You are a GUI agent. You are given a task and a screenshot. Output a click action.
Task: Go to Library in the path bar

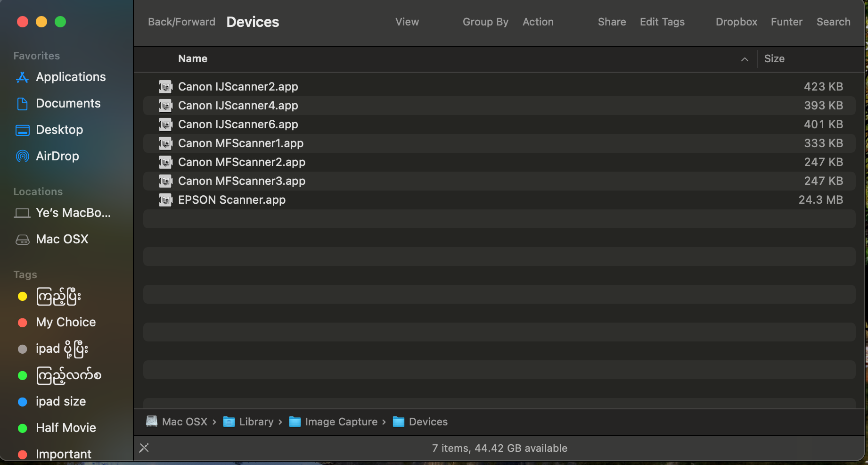[256, 422]
